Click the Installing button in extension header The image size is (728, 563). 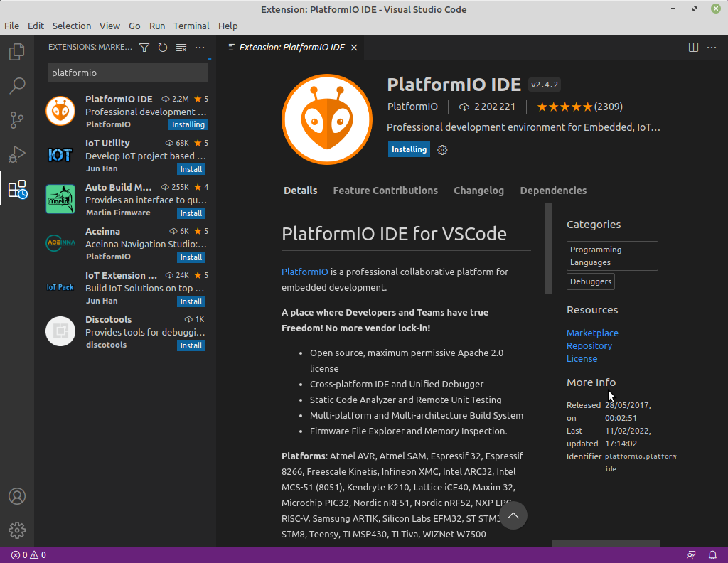point(409,149)
